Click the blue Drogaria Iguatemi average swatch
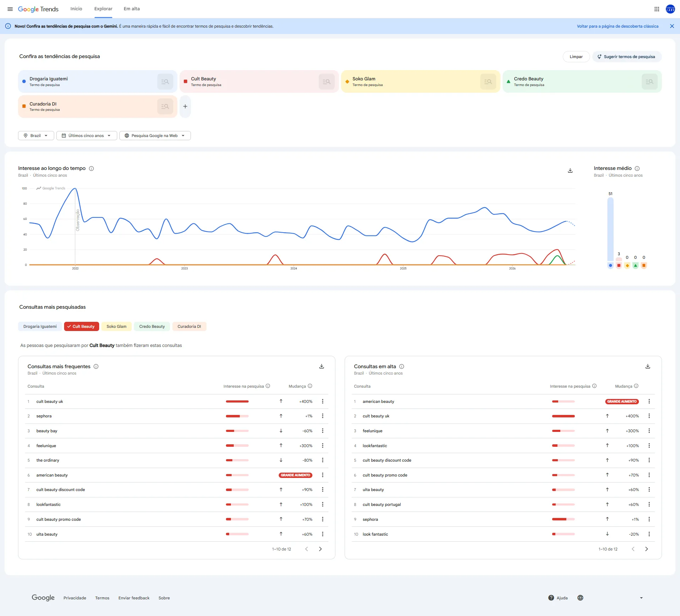Screen dimensions: 680x616 pyautogui.click(x=610, y=266)
